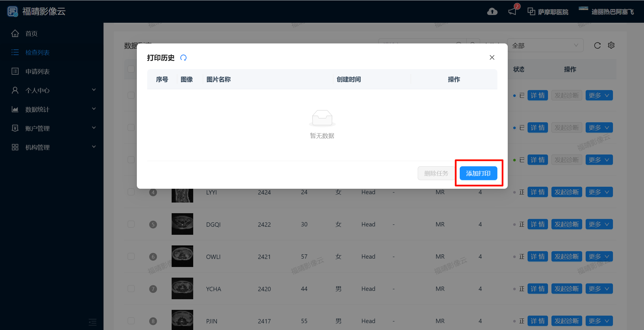Click the 萨摩耶医院 institution switch icon

tap(531, 12)
